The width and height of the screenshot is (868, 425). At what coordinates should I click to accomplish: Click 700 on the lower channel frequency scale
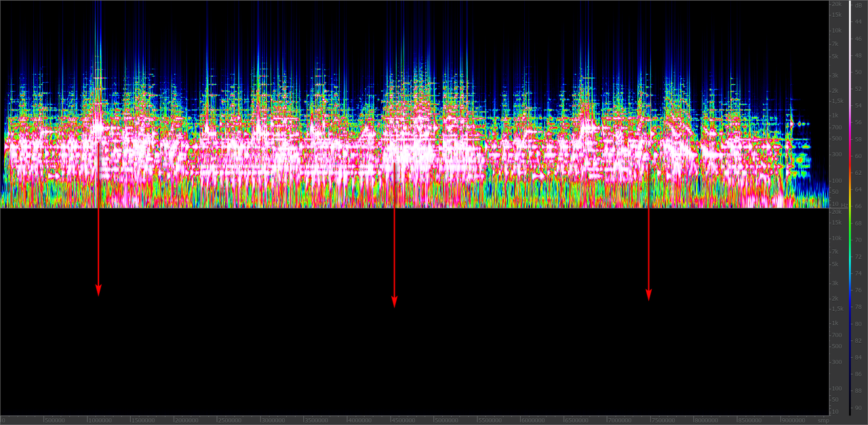pos(837,335)
